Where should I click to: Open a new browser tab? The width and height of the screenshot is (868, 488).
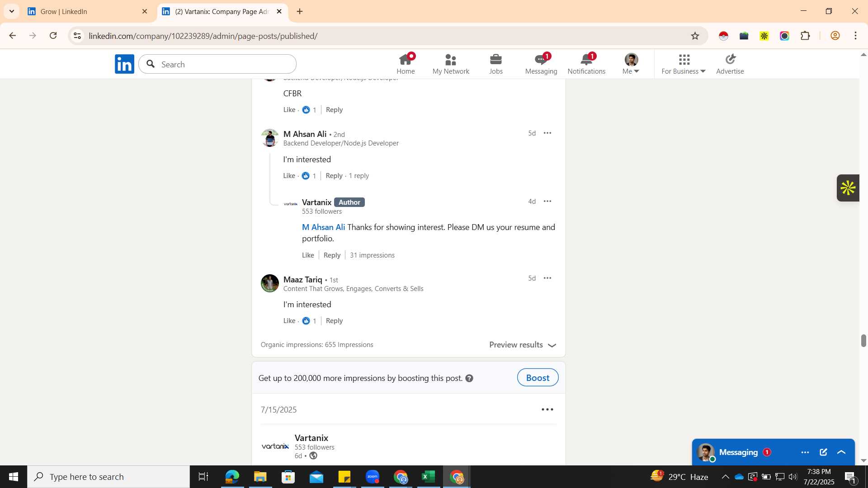(x=300, y=11)
